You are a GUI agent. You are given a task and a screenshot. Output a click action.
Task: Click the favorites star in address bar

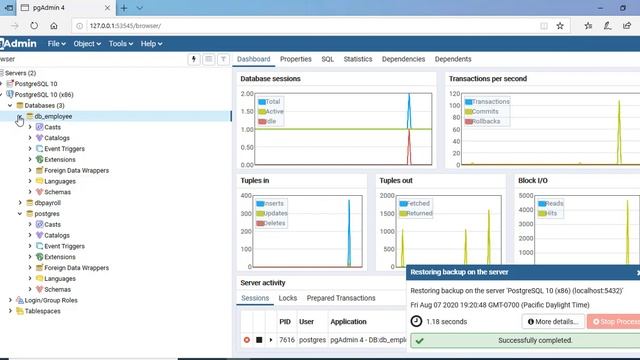(560, 26)
